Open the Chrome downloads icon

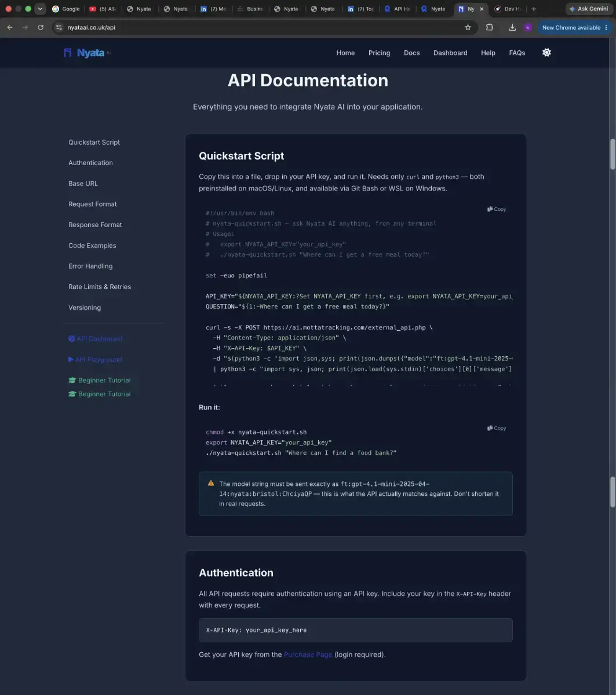(x=512, y=27)
